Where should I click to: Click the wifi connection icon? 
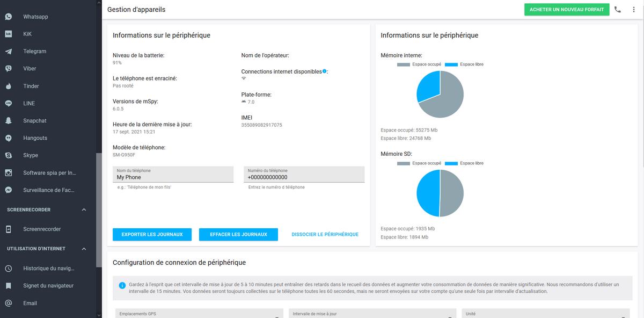(x=244, y=78)
